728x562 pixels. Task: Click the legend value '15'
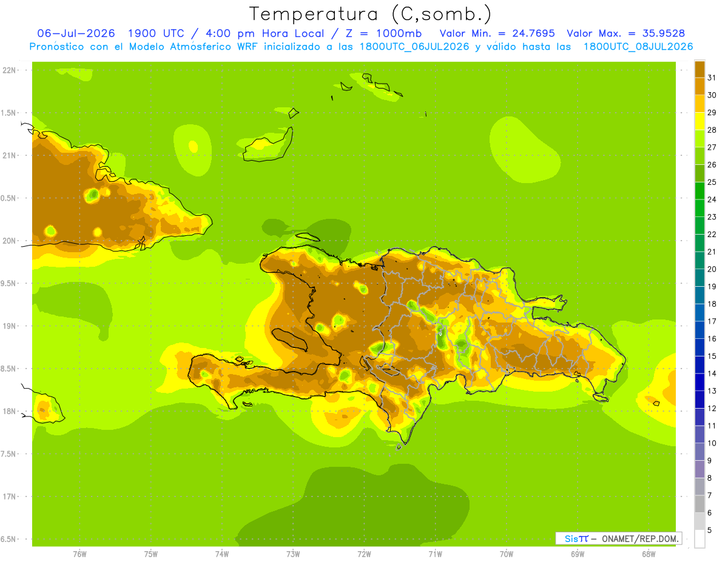pos(712,356)
